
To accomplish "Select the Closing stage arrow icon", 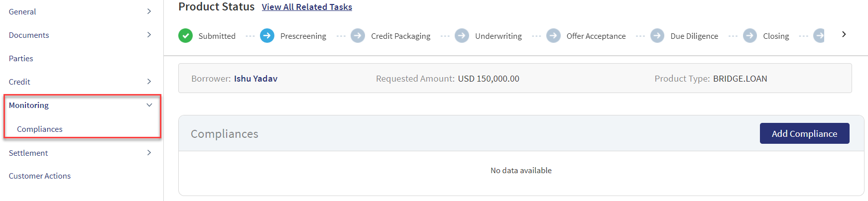I will click(750, 36).
